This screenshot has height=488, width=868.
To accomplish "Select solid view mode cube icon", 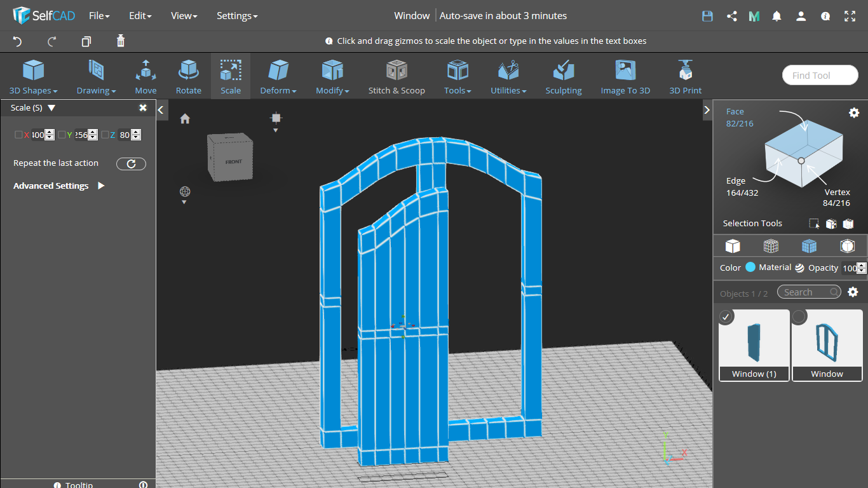I will [x=733, y=246].
